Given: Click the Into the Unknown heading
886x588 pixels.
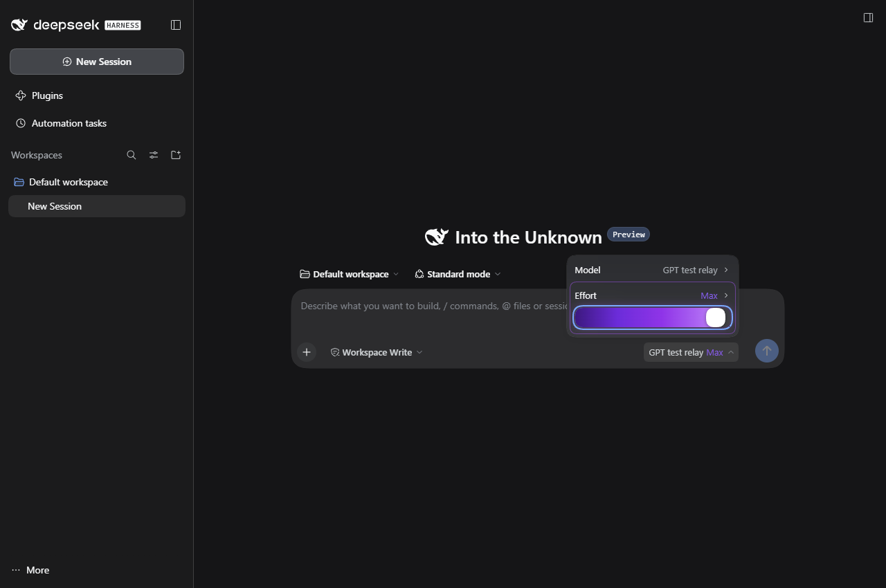Looking at the screenshot, I should point(528,237).
